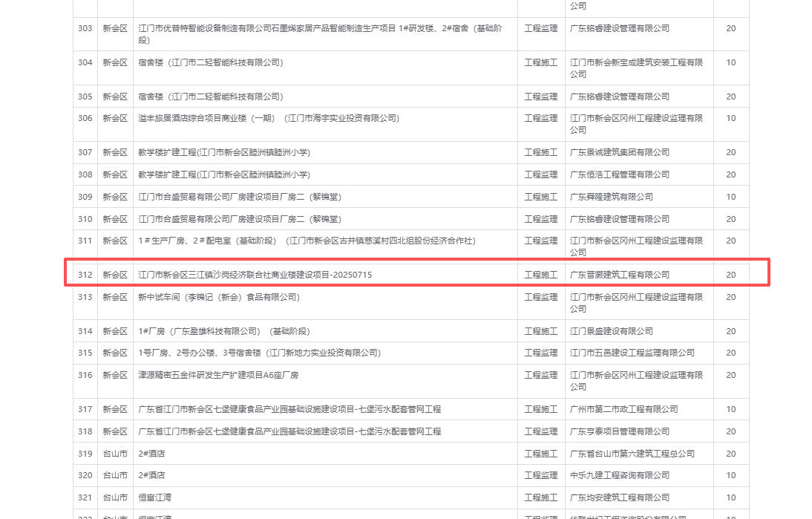Select 广东均安建筑工程有限公司 company cell

click(619, 497)
